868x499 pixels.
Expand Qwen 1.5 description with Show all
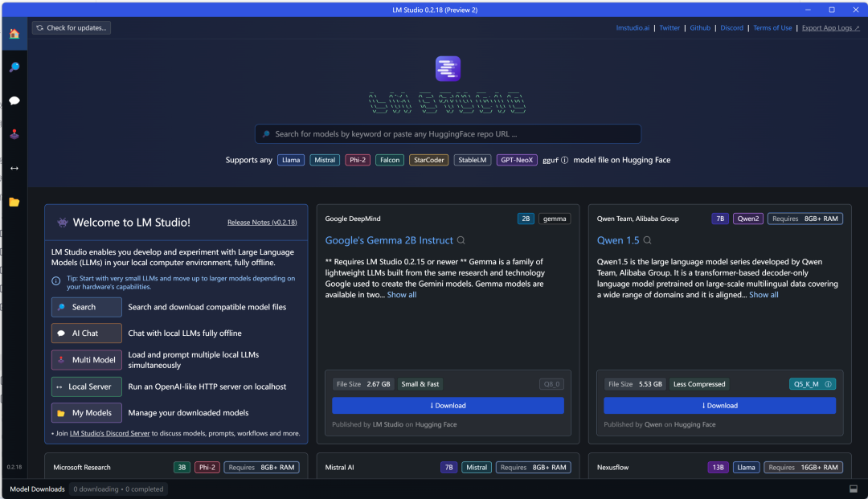coord(764,295)
